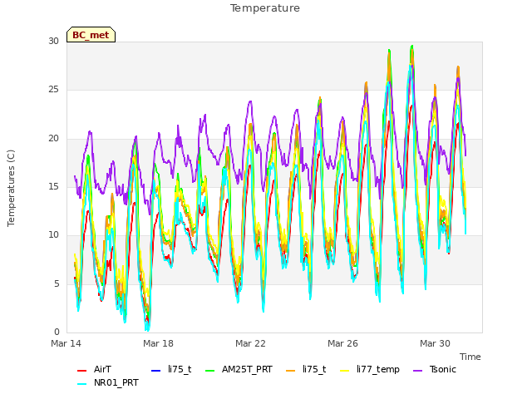
Task: Click the x-axis date label "Mar 26"
Action: pyautogui.click(x=342, y=343)
